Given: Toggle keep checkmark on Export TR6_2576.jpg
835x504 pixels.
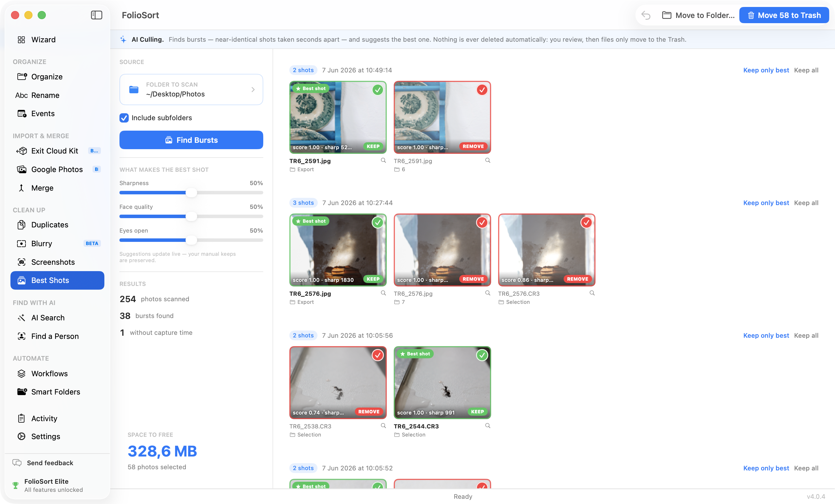Looking at the screenshot, I should (x=377, y=222).
